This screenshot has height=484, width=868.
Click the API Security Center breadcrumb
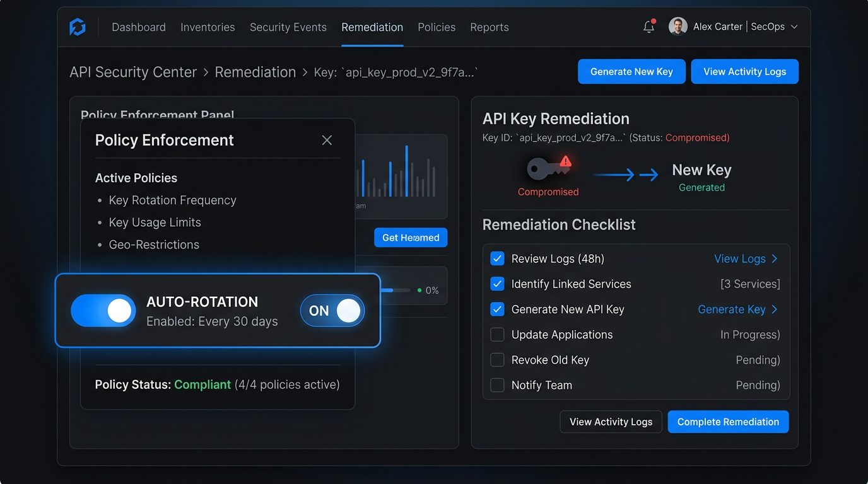tap(133, 72)
